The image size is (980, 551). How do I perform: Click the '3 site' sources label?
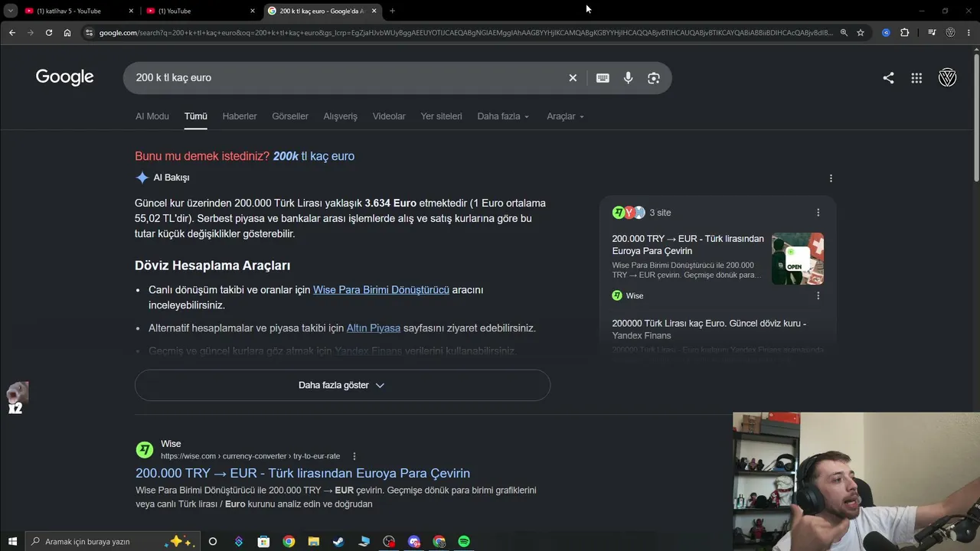click(660, 213)
